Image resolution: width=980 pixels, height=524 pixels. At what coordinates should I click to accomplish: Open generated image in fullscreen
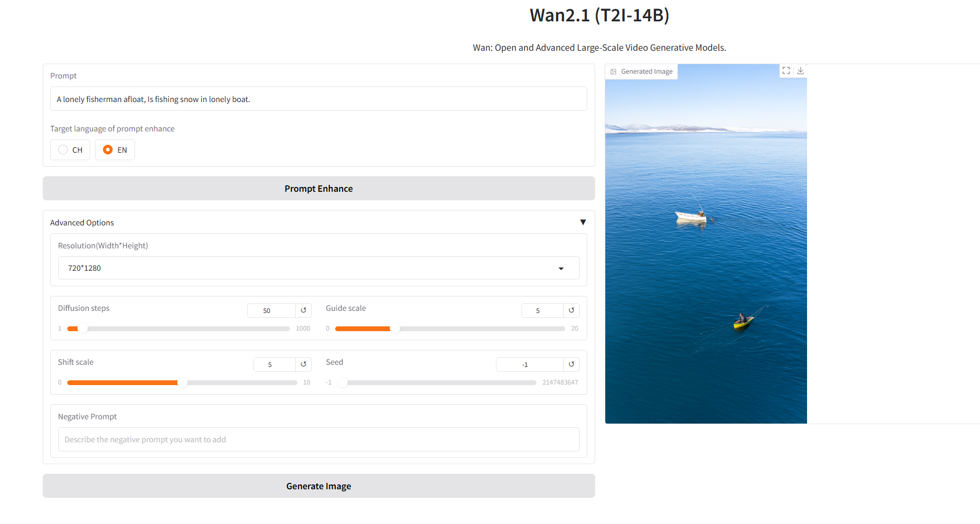tap(786, 71)
